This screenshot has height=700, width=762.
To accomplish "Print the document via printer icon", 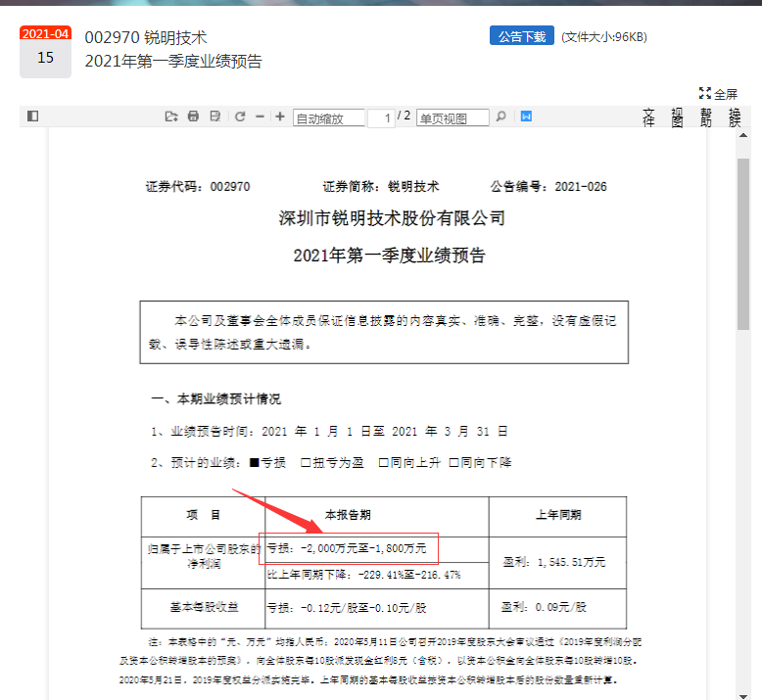I will [x=193, y=117].
